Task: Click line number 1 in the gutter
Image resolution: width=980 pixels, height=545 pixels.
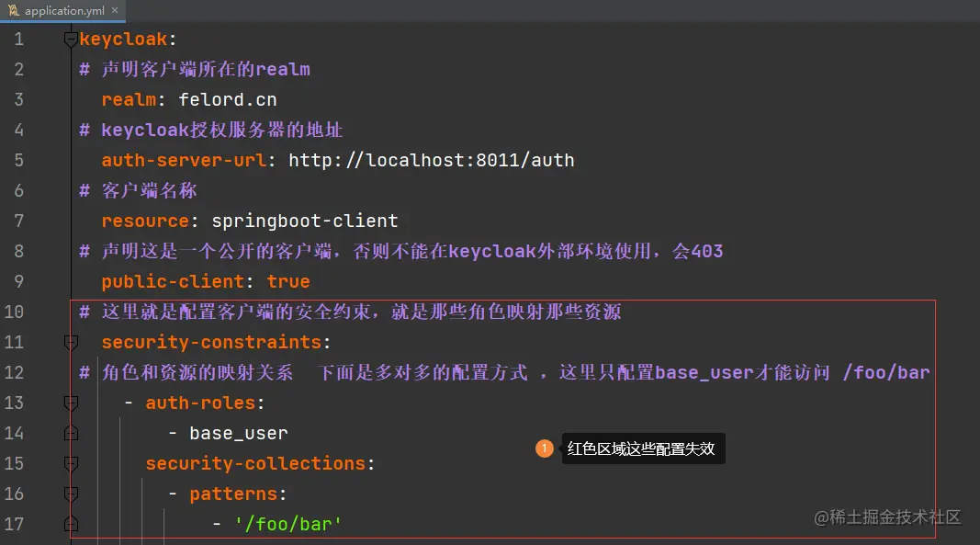Action: pyautogui.click(x=18, y=40)
